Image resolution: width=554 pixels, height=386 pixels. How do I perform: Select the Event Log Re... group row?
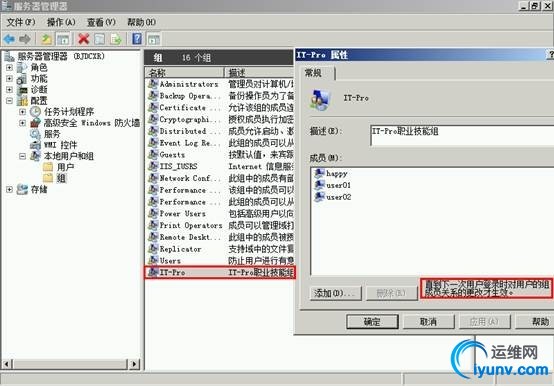point(220,143)
